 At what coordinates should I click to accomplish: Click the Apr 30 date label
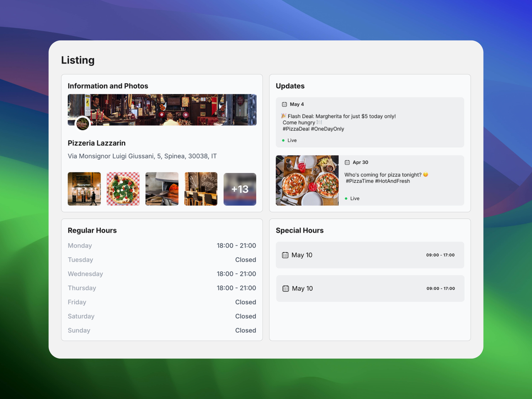pos(360,162)
